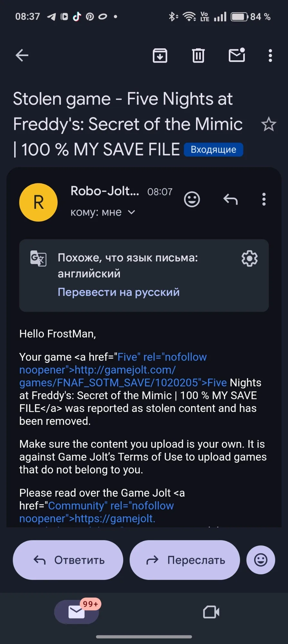Screen dimensions: 288x644
Task: Open the Robo-Jolt sender avatar
Action: click(39, 202)
